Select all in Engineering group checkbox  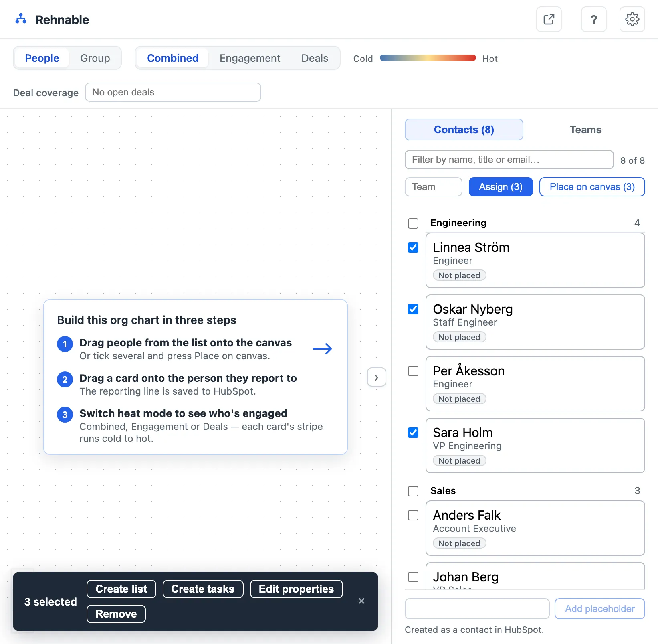[x=413, y=223]
